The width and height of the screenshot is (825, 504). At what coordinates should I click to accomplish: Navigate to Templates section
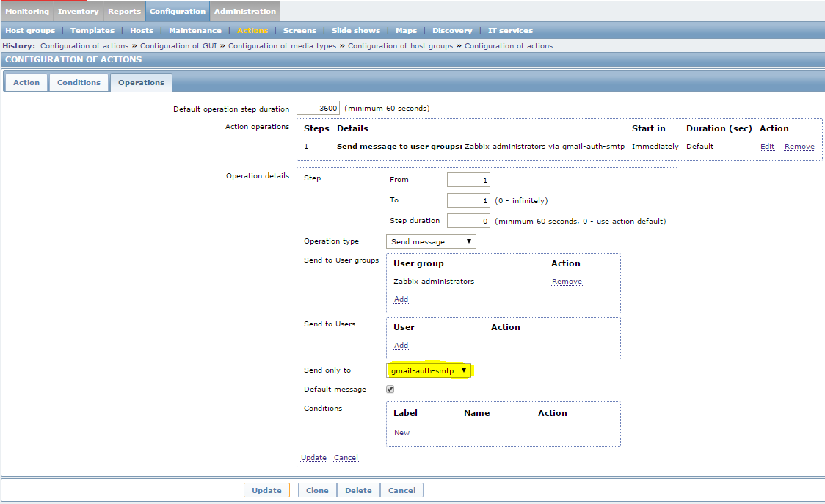pyautogui.click(x=92, y=30)
